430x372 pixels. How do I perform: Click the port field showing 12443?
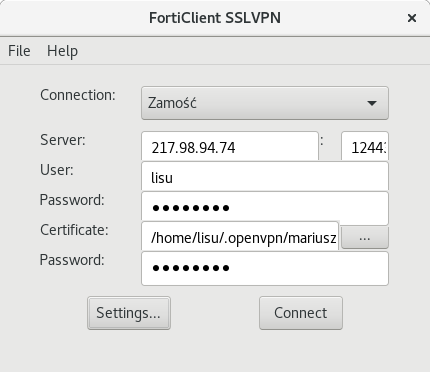[365, 147]
